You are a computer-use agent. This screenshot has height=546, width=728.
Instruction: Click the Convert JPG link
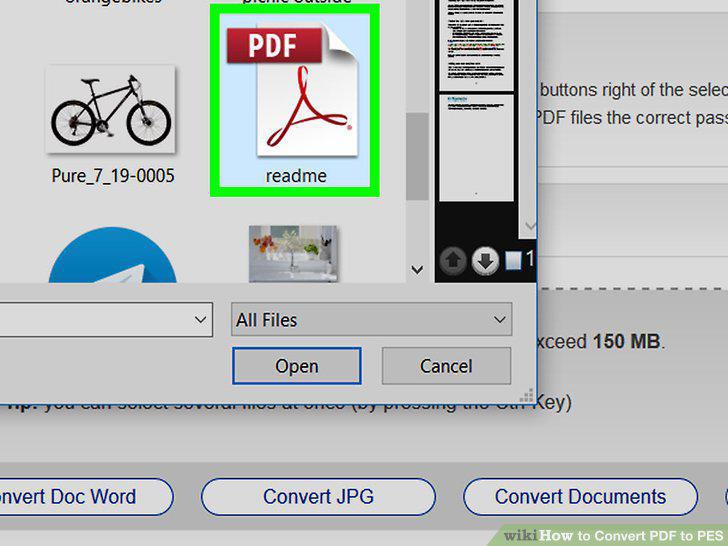click(x=318, y=496)
